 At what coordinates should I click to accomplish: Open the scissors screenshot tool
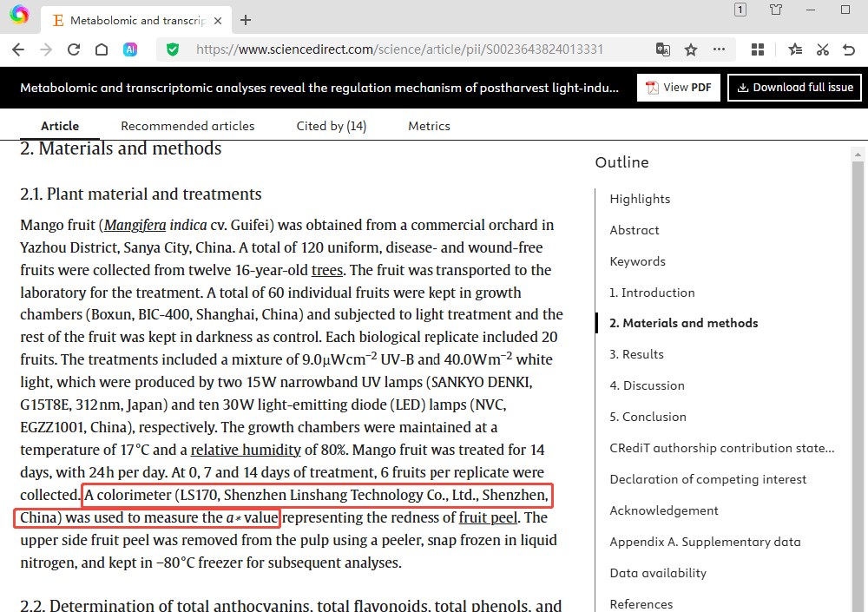[823, 49]
